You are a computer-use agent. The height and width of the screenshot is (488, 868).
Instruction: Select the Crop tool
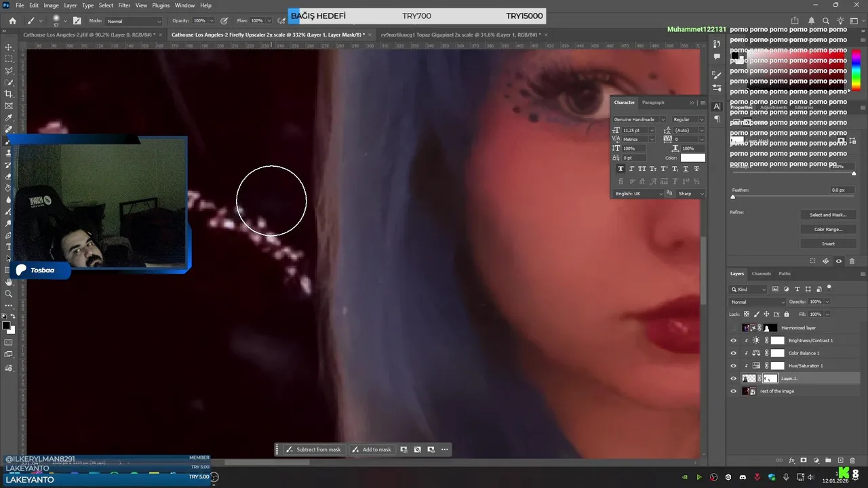point(9,94)
